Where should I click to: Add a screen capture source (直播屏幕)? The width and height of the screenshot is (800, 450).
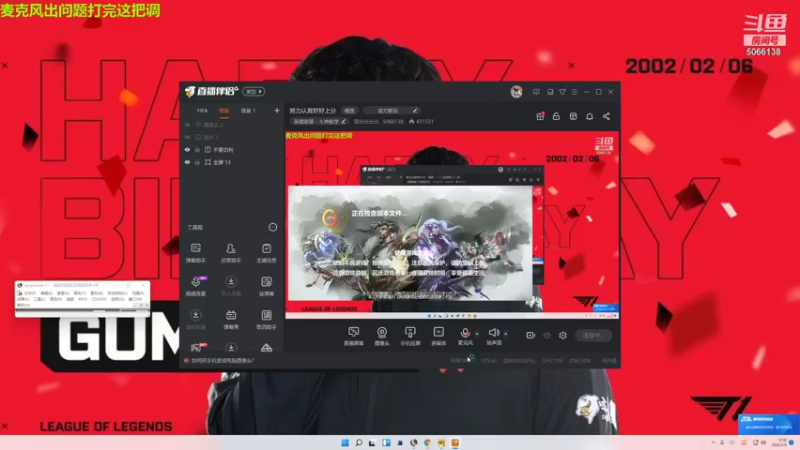tap(353, 336)
